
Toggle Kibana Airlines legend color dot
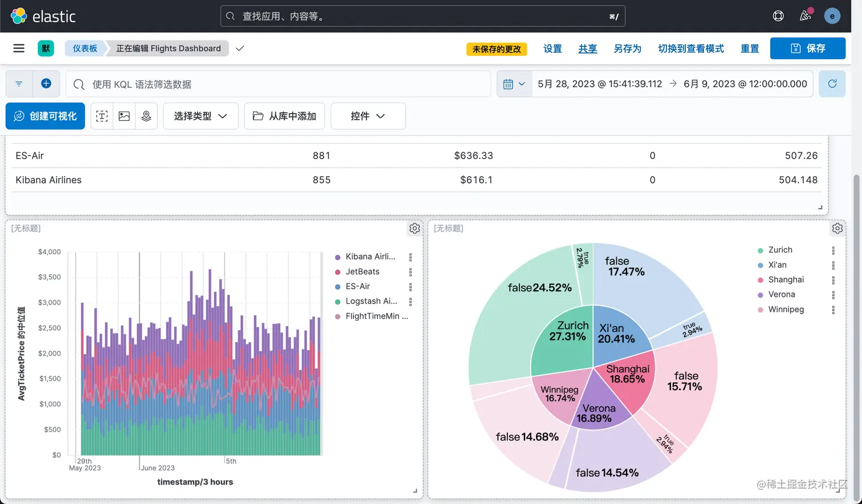(x=338, y=257)
